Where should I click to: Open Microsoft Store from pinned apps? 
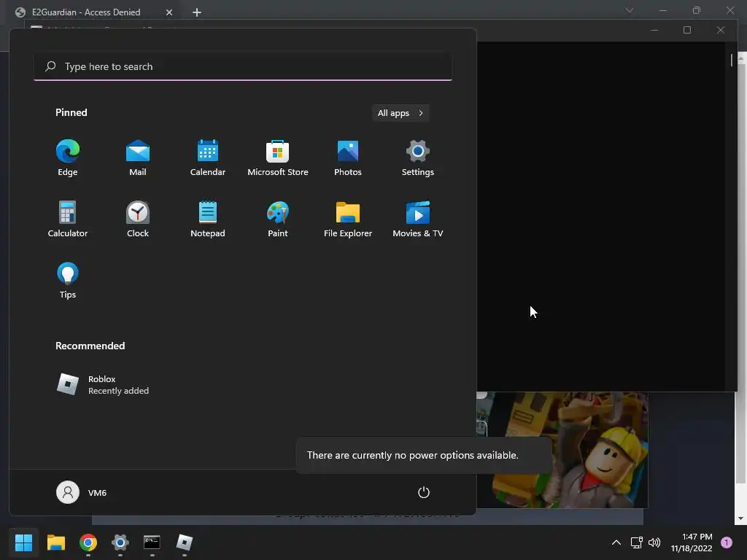pyautogui.click(x=278, y=158)
